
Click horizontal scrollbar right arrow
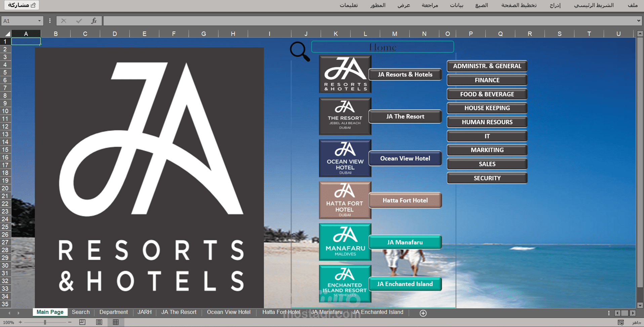click(633, 313)
